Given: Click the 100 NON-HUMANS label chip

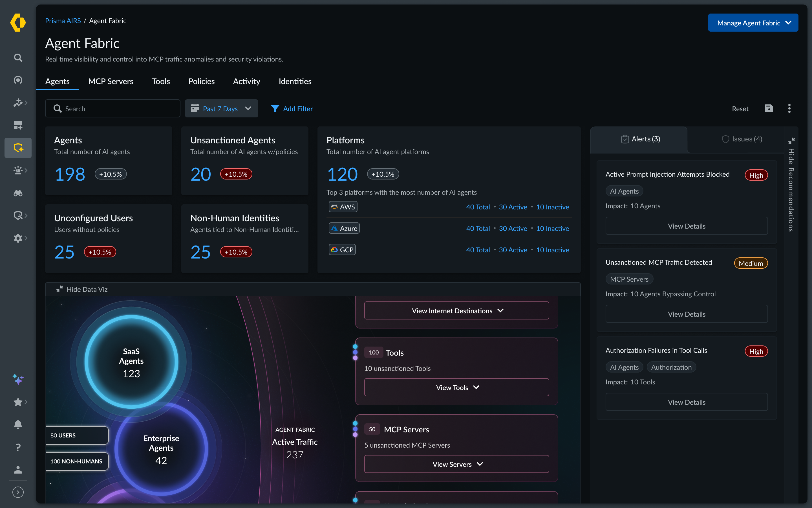Looking at the screenshot, I should click(x=77, y=461).
